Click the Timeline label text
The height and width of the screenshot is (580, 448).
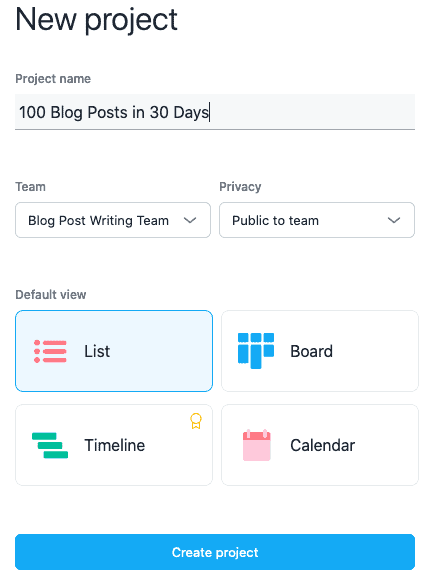coord(115,445)
